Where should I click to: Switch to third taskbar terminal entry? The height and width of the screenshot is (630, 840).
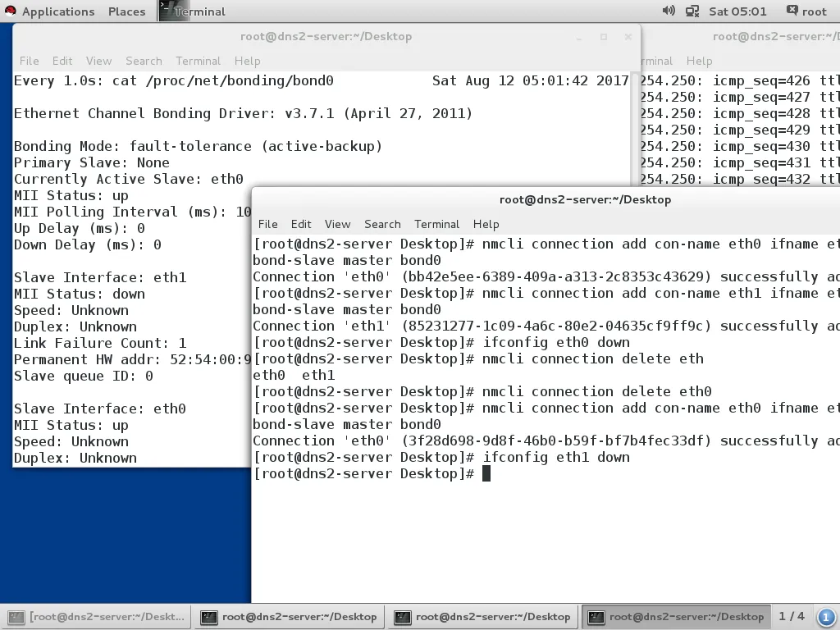point(482,617)
